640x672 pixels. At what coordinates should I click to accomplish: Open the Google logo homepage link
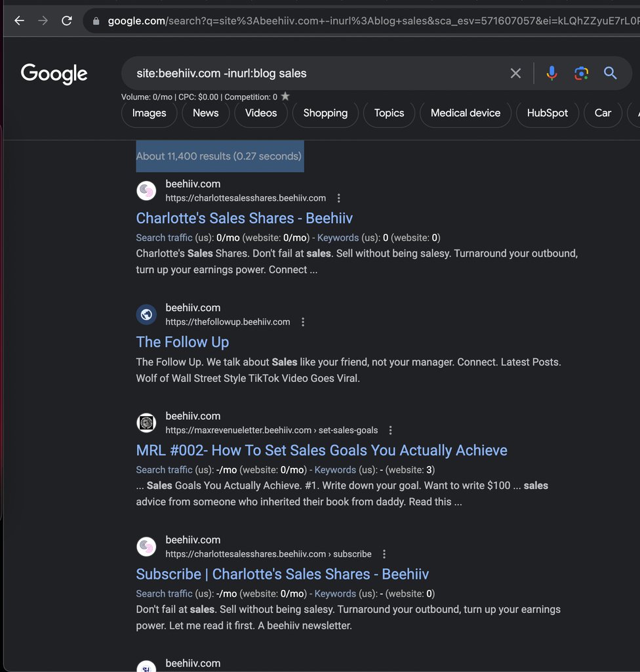pos(54,73)
